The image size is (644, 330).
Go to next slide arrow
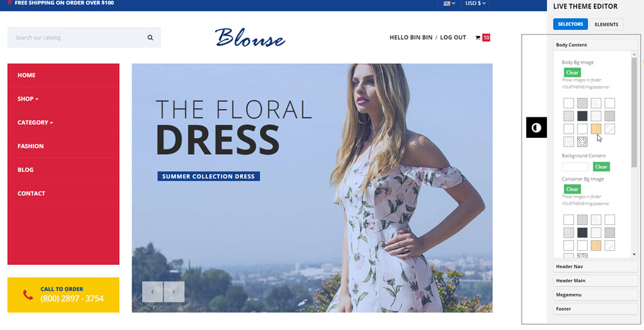pyautogui.click(x=174, y=292)
